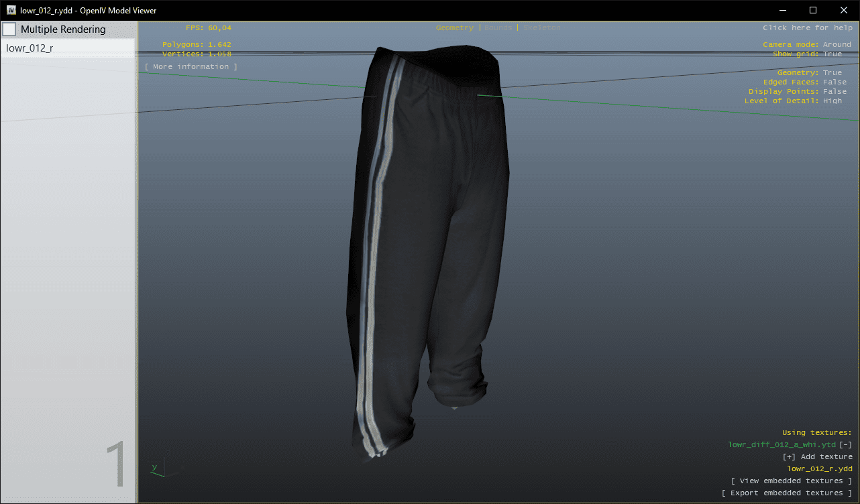Toggle the Show grid setting
Viewport: 860px width, 504px height.
pos(832,54)
